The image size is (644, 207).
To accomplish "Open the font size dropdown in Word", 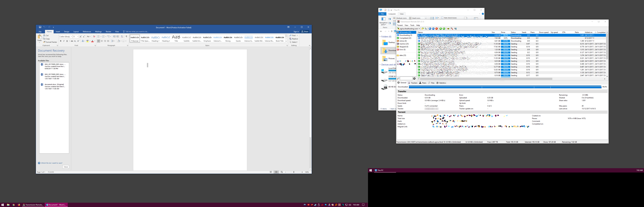I will tap(78, 37).
